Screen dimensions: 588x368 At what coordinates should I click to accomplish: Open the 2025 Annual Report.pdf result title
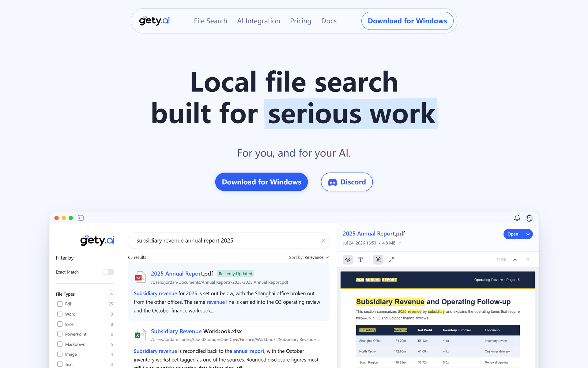pyautogui.click(x=182, y=274)
